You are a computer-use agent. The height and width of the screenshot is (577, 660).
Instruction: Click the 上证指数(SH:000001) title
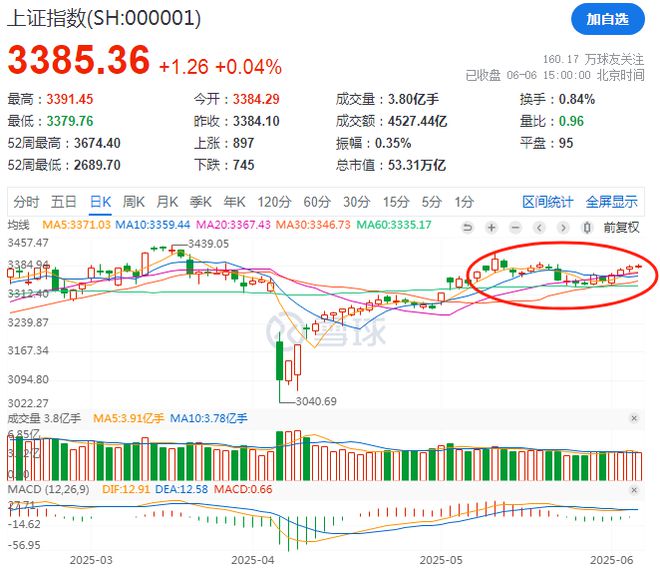[x=104, y=19]
